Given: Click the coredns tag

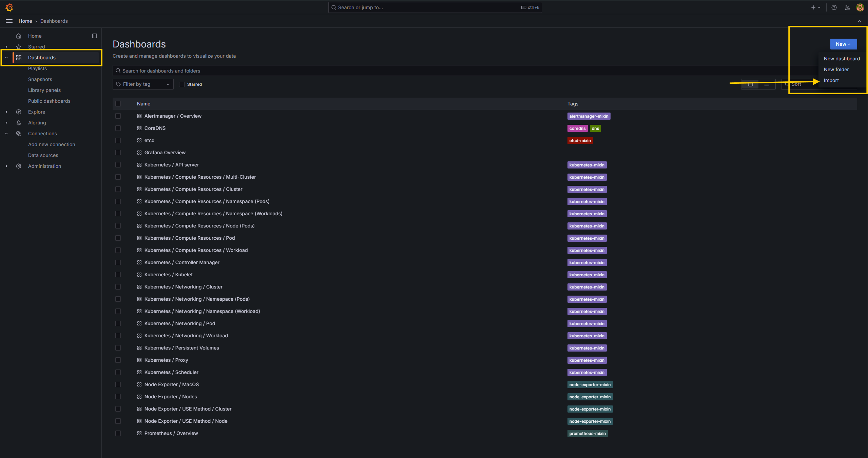Looking at the screenshot, I should click(x=577, y=128).
